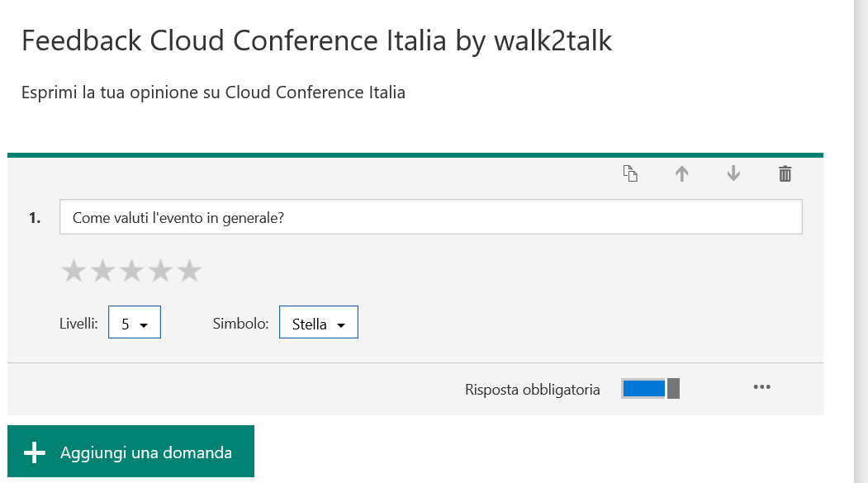Click the third rating star
Screen dimensions: 868x483
(x=132, y=271)
